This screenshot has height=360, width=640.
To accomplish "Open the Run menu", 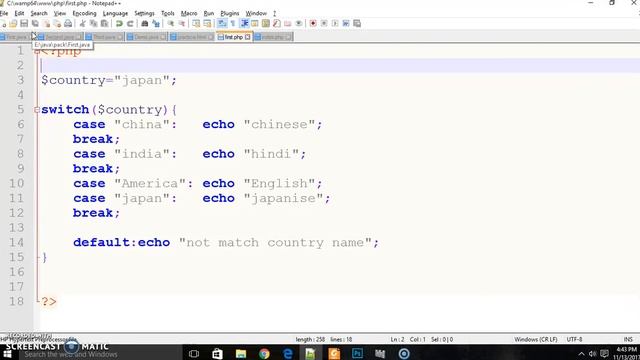I will point(209,13).
